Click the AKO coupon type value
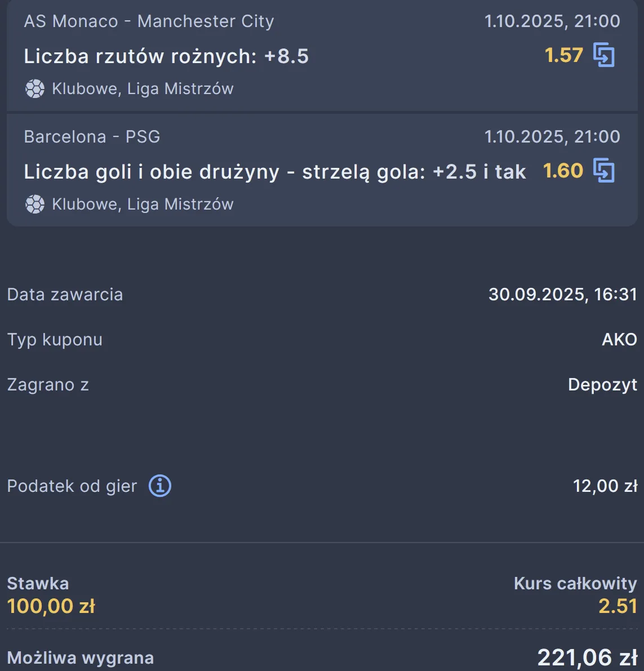Image resolution: width=644 pixels, height=671 pixels. [619, 340]
